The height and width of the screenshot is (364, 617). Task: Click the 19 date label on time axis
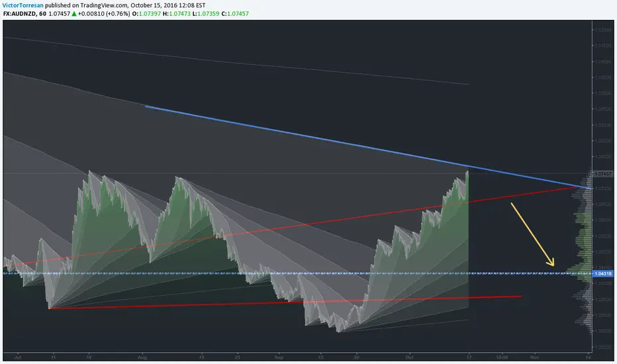click(89, 357)
